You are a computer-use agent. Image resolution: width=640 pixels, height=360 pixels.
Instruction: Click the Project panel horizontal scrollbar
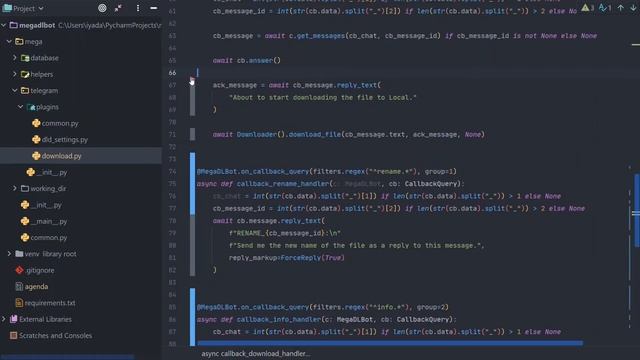(x=67, y=357)
